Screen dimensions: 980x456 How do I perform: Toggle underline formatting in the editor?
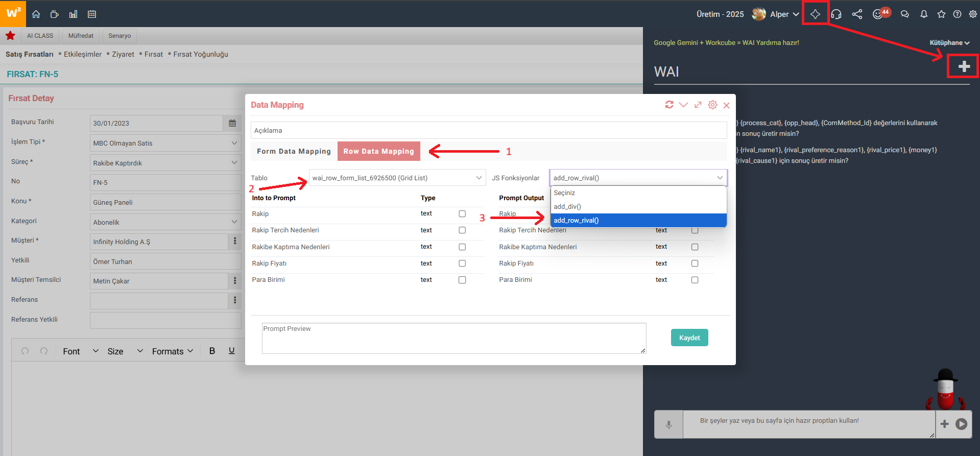coord(231,351)
